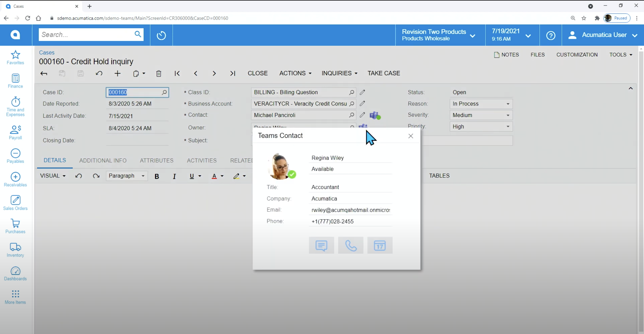The height and width of the screenshot is (334, 644).
Task: Click the Teams phone call icon
Action: pyautogui.click(x=350, y=246)
